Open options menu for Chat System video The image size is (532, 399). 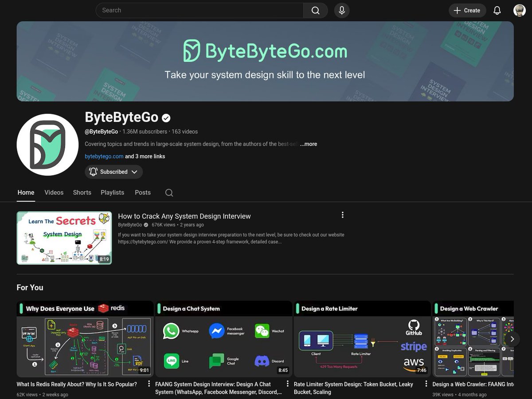(x=287, y=384)
